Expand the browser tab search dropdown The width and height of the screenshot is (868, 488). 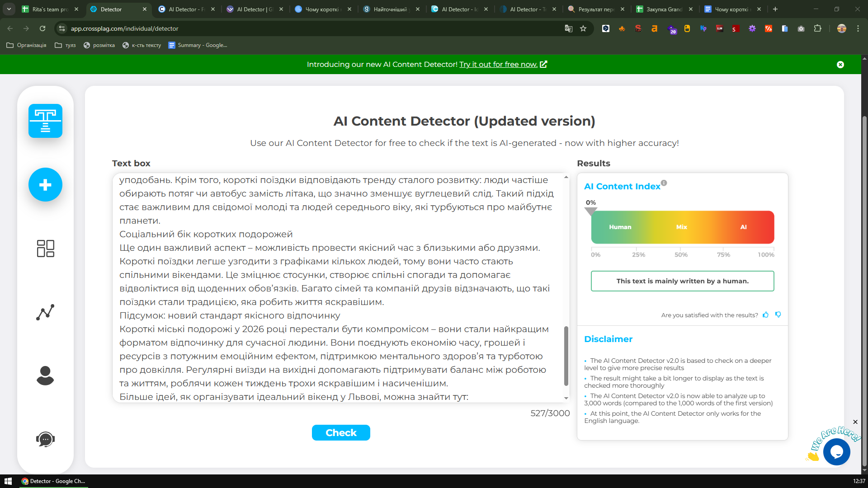click(x=9, y=9)
